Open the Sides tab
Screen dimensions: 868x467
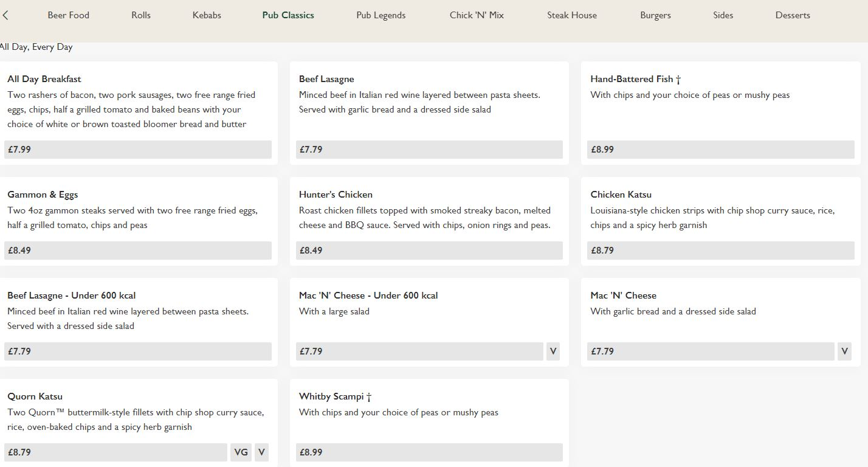(x=723, y=15)
